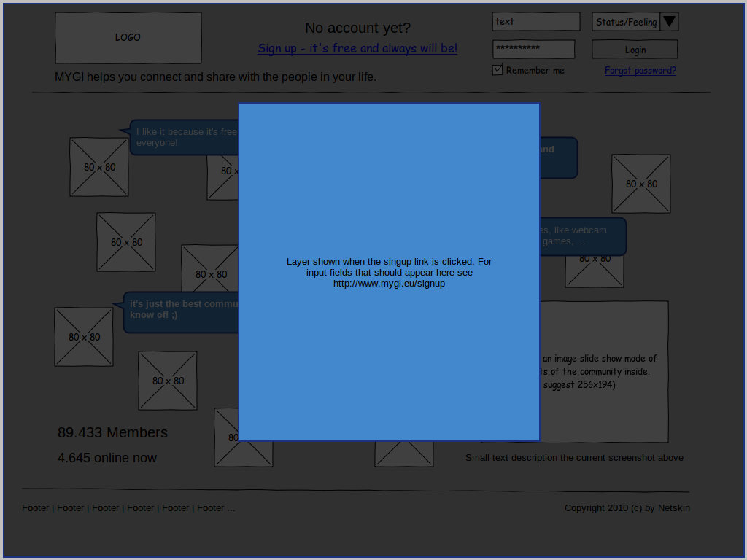Click the masked password input field
The width and height of the screenshot is (747, 560).
(533, 49)
